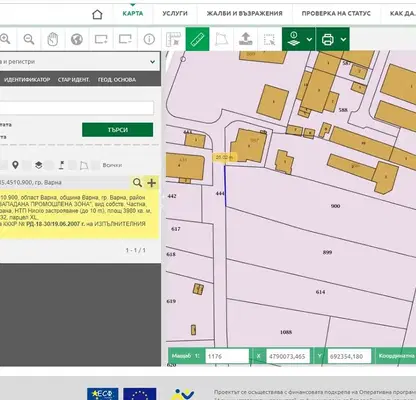The image size is (416, 400).
Task: Click the polygon parcel filter icon
Action: (84, 165)
